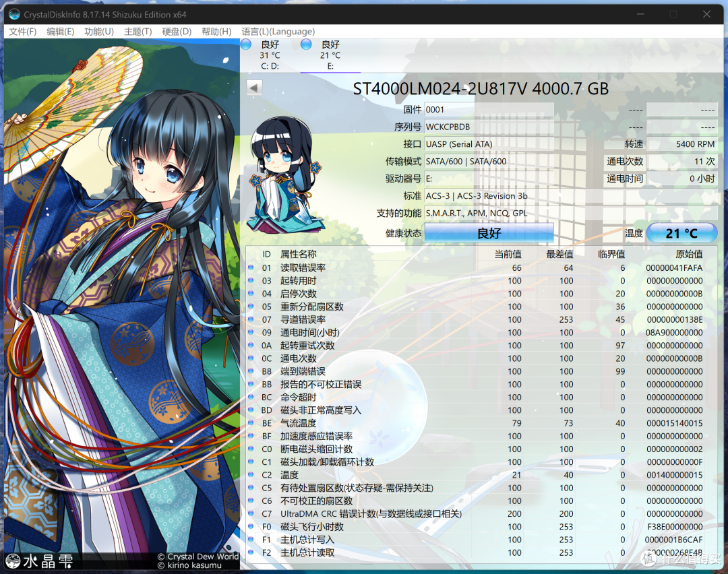Image resolution: width=728 pixels, height=574 pixels.
Task: Click the status dot for 05 重新分配扇区数
Action: coord(251,307)
